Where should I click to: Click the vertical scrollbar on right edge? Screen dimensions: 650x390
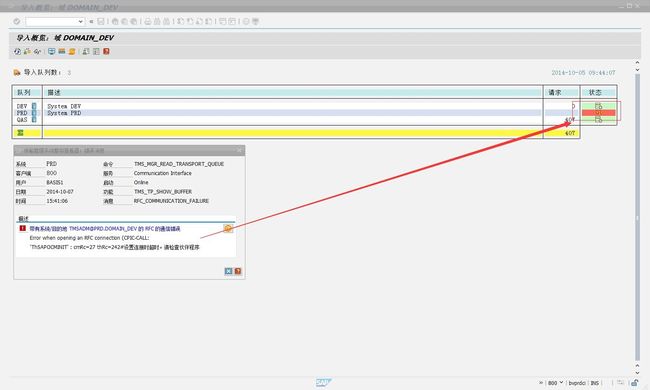click(x=638, y=218)
